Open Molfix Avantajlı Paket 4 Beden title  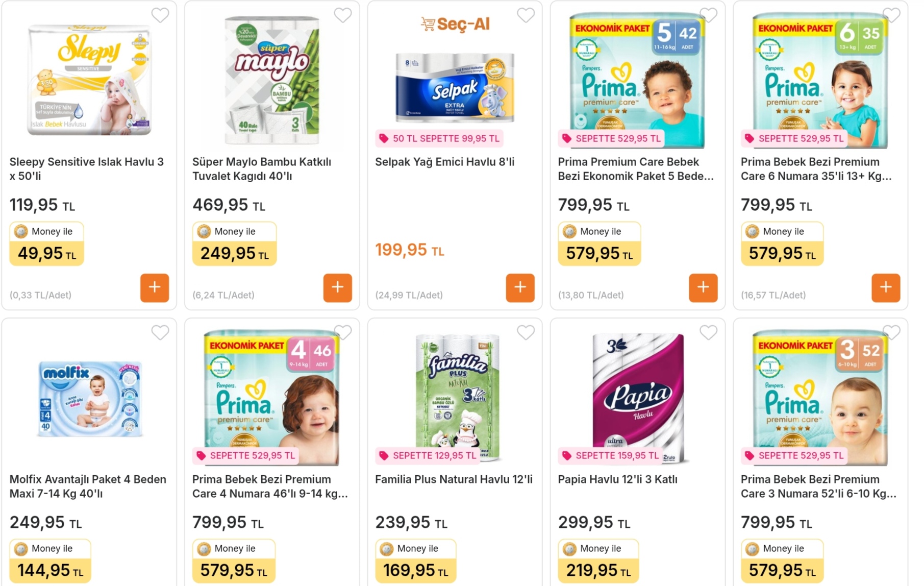click(88, 486)
